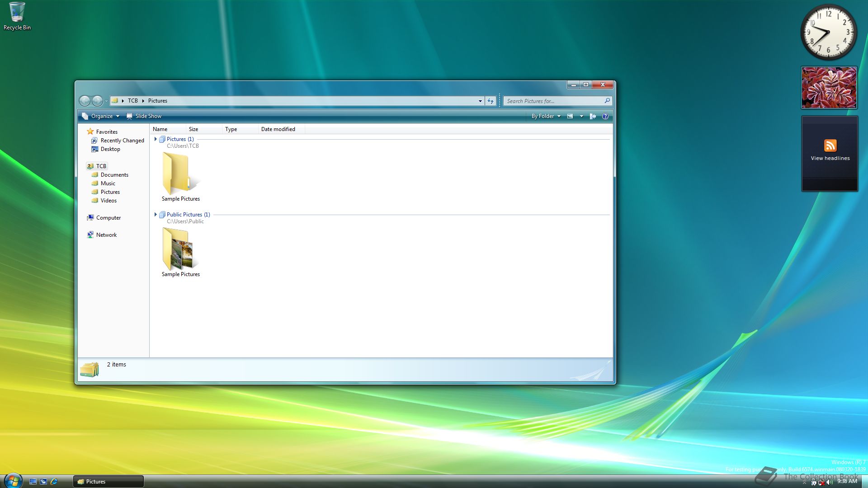
Task: Click the TCB breadcrumb in the address bar
Action: (x=132, y=101)
